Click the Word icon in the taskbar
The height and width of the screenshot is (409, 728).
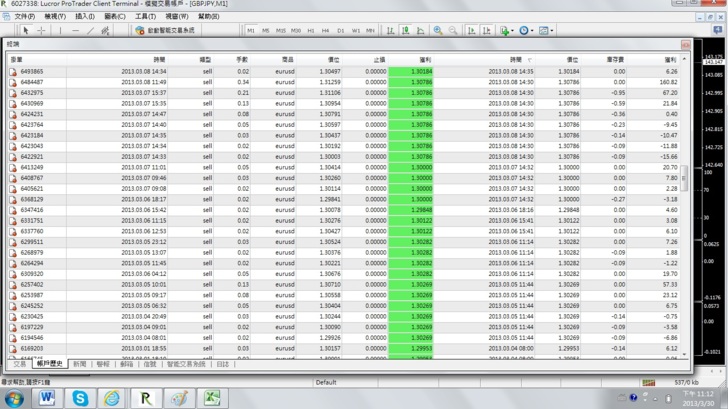(x=47, y=398)
